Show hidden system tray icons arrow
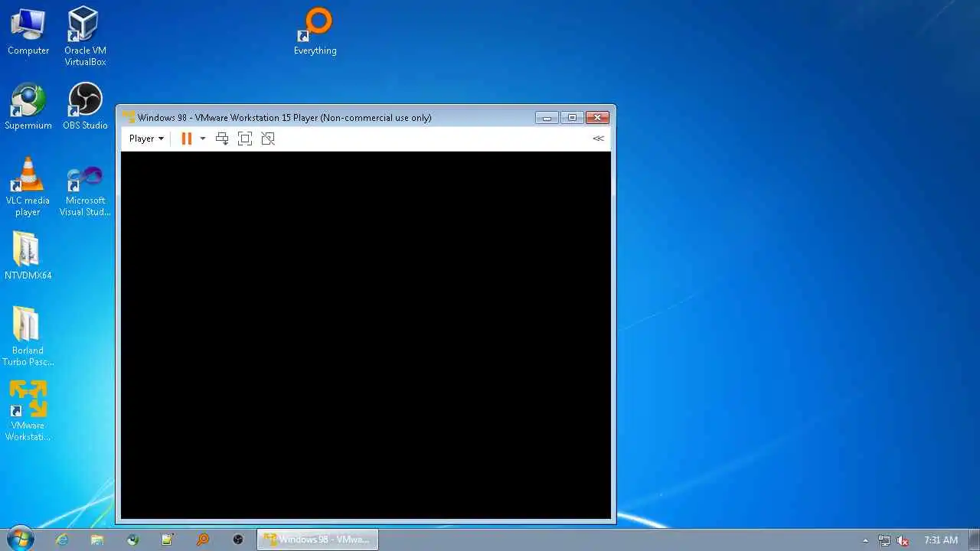The image size is (980, 551). click(866, 540)
